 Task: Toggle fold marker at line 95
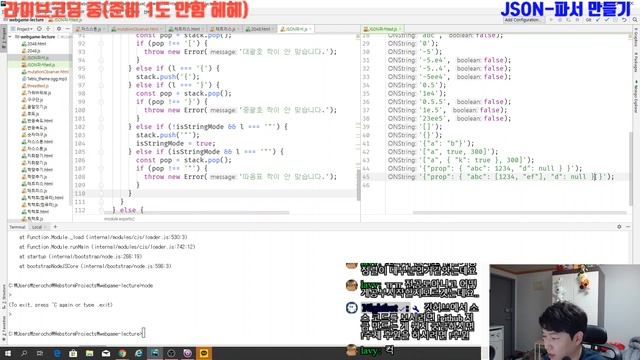[101, 68]
